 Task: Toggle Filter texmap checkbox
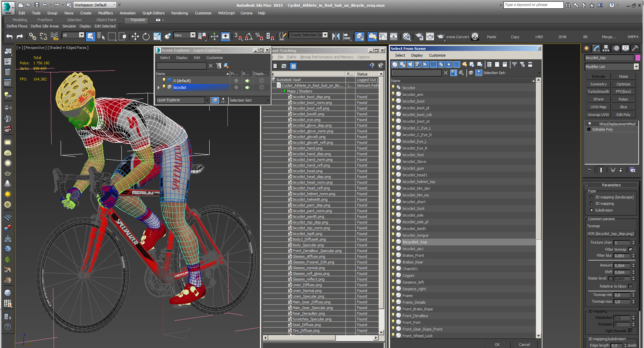point(631,249)
